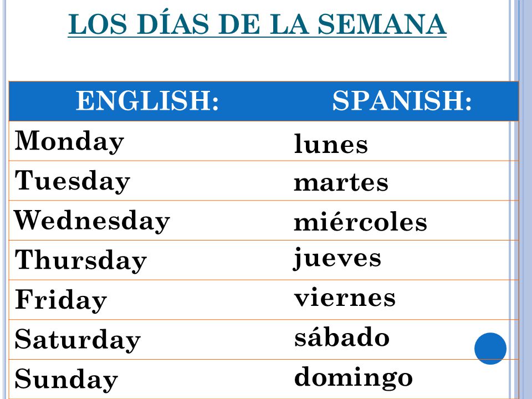Select the martes cell
Image resolution: width=532 pixels, height=399 pixels.
[341, 183]
